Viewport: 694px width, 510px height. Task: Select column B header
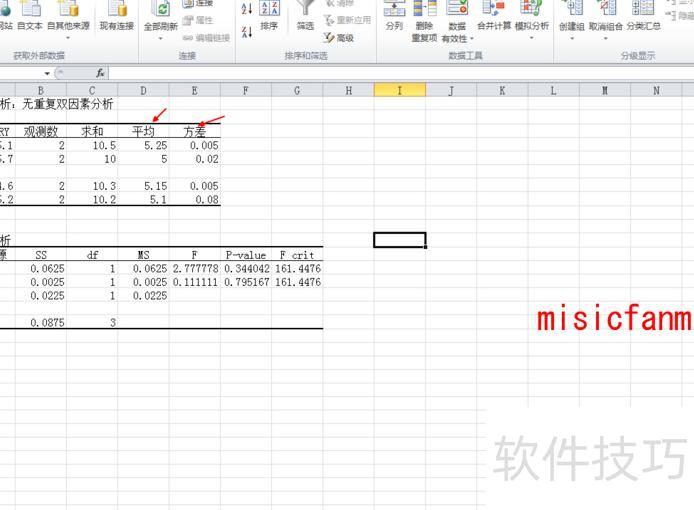coord(41,91)
